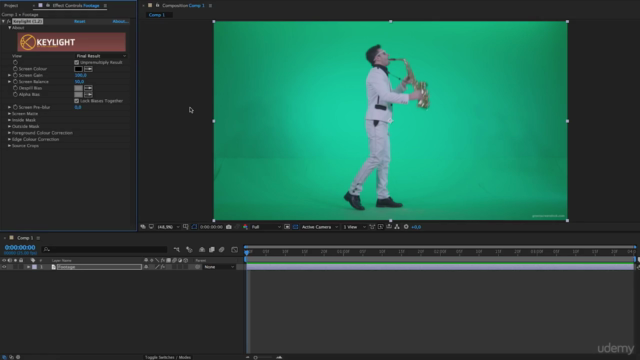Open composition flowchart icon
640x360 pixels.
click(397, 227)
